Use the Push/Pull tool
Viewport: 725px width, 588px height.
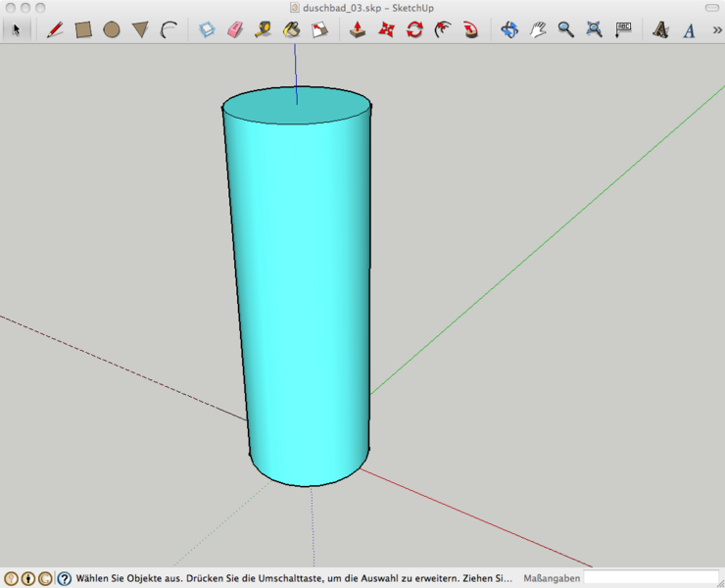point(358,29)
